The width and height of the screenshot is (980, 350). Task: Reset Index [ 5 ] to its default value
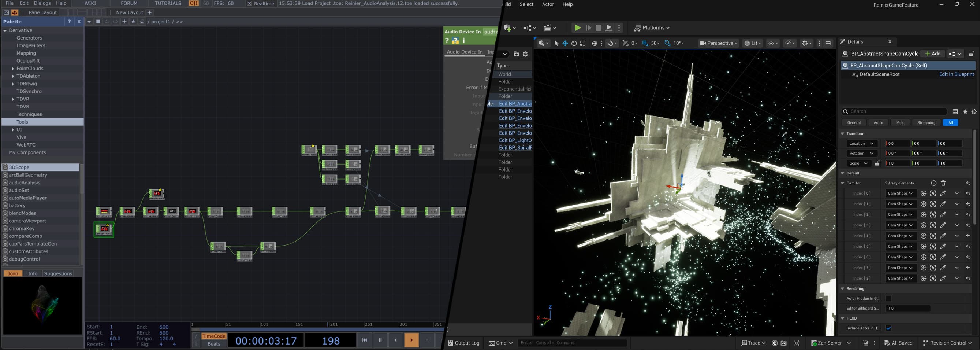click(x=968, y=247)
